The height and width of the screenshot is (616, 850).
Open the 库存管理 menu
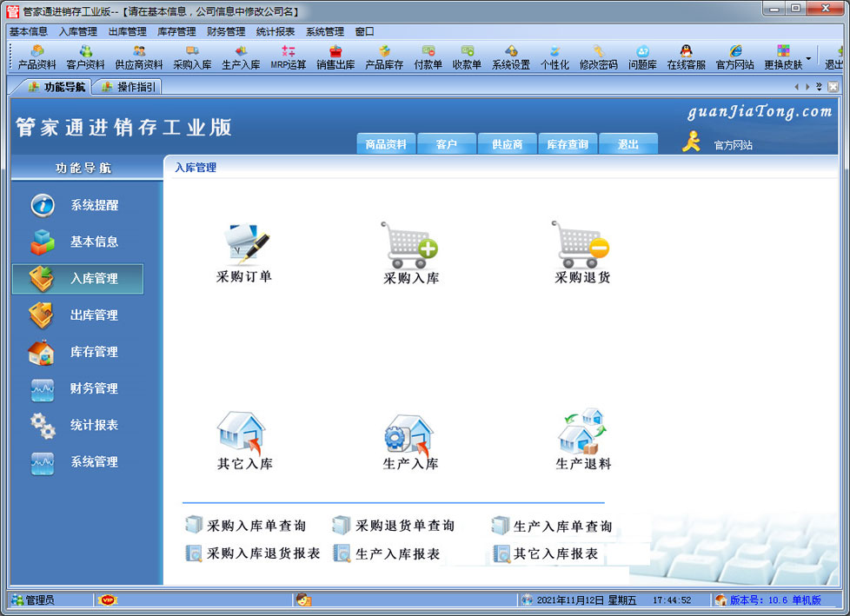(x=176, y=31)
